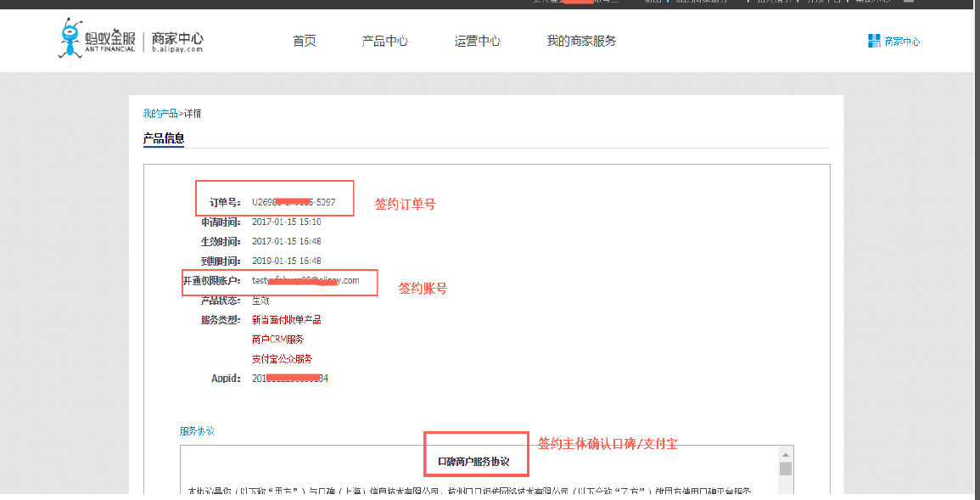The height and width of the screenshot is (500, 980).
Task: Click the 订单号 value starting with U2698
Action: (x=294, y=203)
